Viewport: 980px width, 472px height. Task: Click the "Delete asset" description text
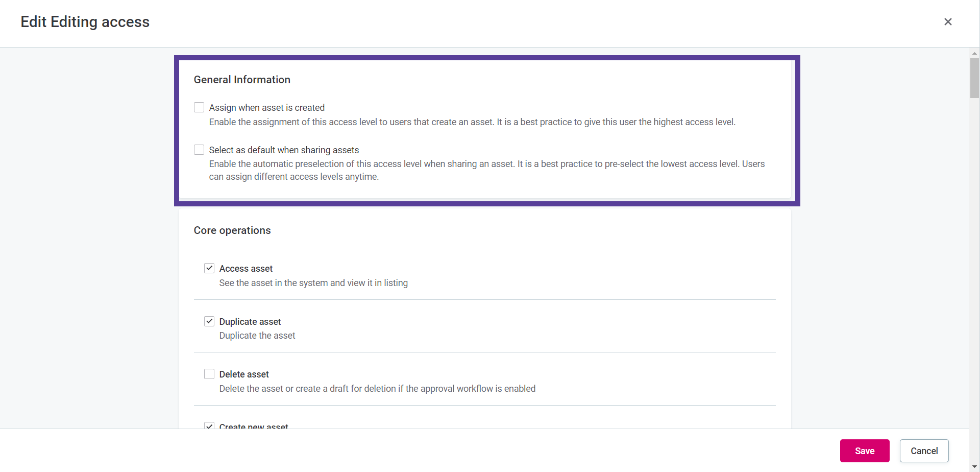coord(378,388)
